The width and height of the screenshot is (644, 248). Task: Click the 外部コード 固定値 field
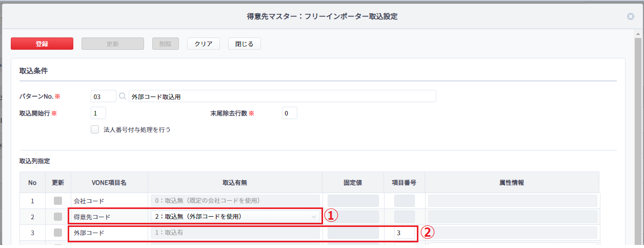pyautogui.click(x=353, y=233)
